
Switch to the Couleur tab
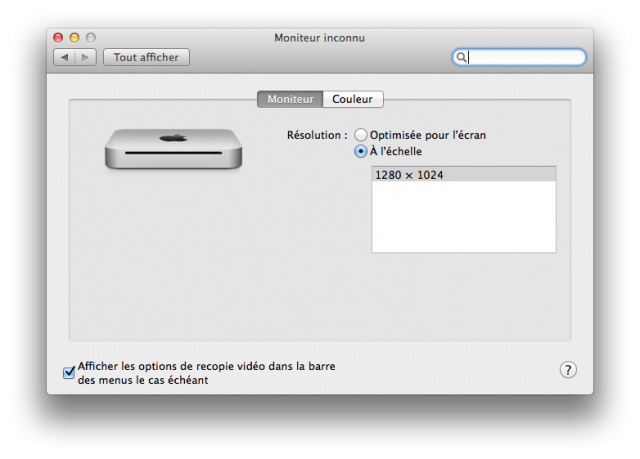pyautogui.click(x=353, y=99)
